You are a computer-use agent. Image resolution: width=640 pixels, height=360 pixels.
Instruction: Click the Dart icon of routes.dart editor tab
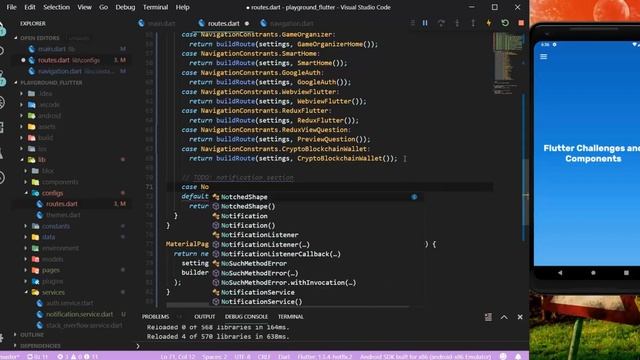coord(201,23)
